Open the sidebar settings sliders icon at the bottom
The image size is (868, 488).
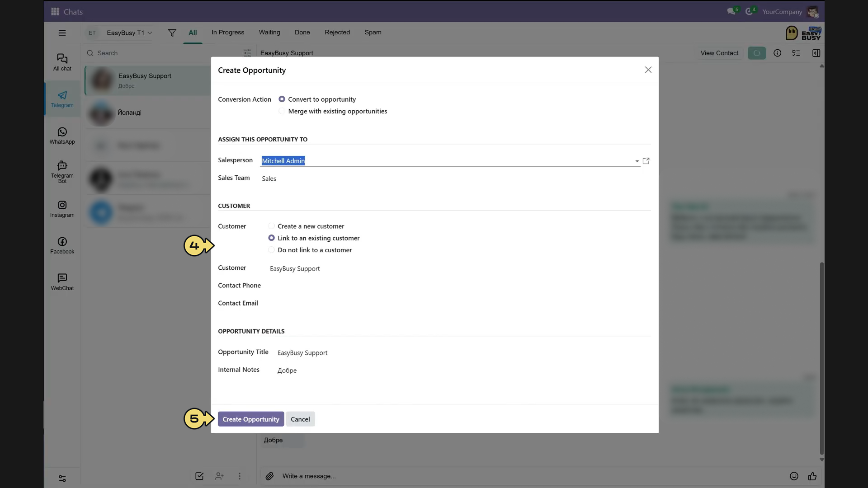tap(62, 479)
